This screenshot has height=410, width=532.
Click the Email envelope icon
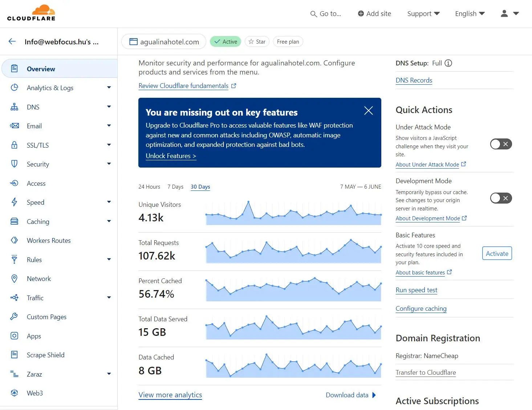pos(14,126)
